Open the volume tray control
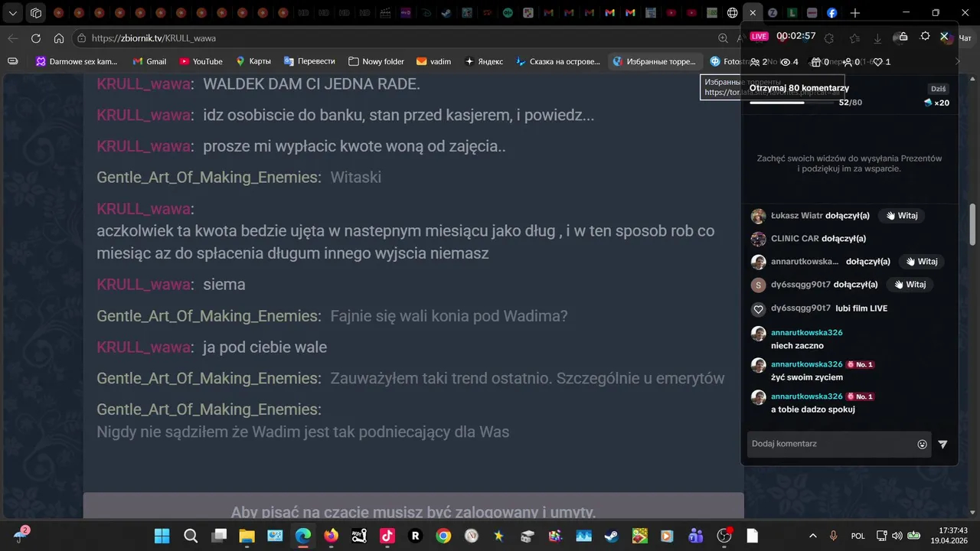 point(896,536)
